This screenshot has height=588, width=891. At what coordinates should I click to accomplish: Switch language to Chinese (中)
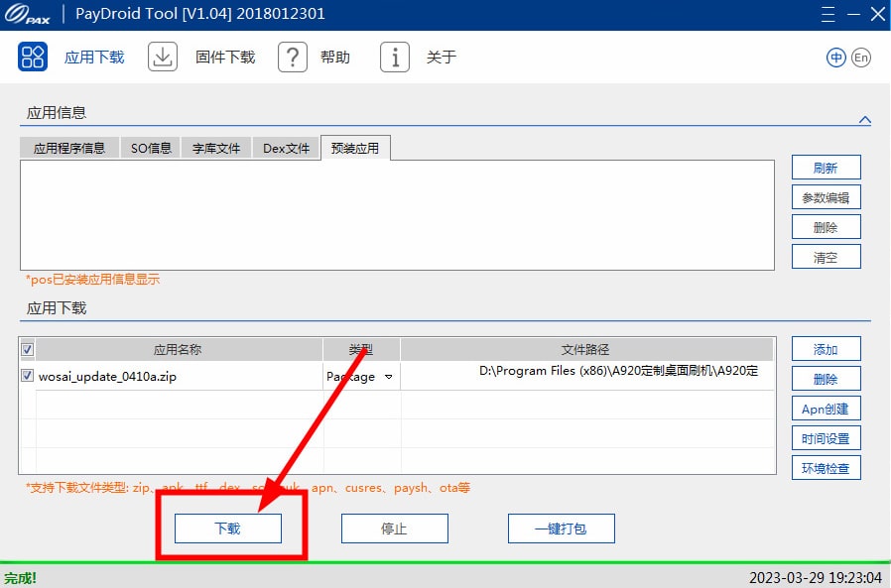835,58
